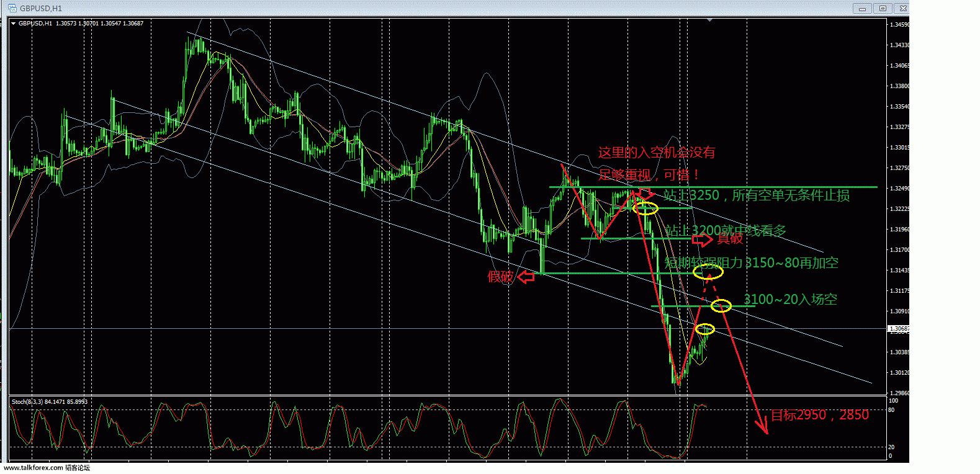Select the red 假破 label
Image resolution: width=980 pixels, height=474 pixels.
[501, 277]
